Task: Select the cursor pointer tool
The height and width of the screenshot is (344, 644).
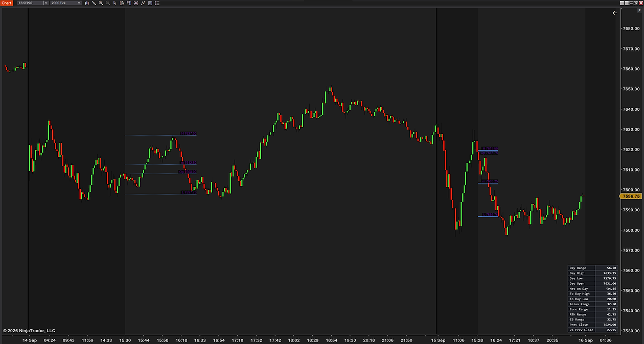Action: [114, 3]
